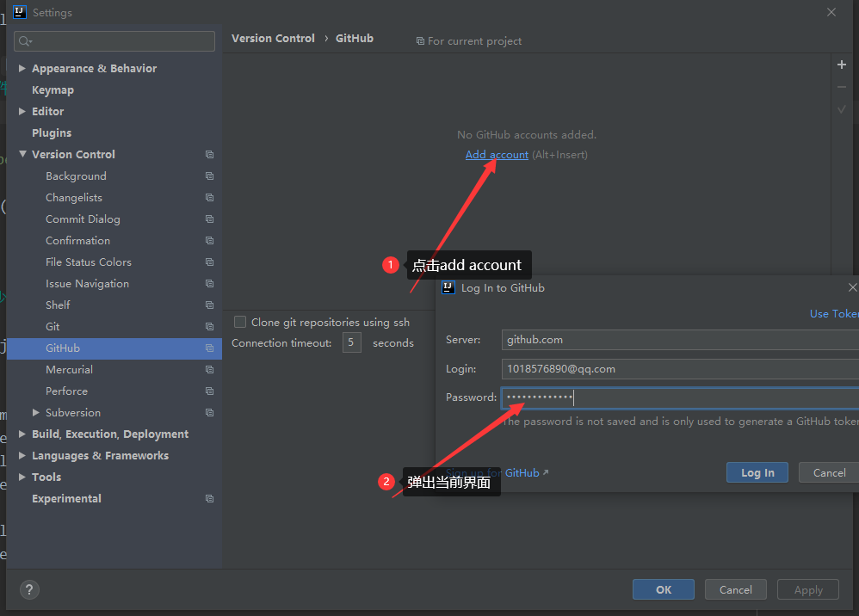The height and width of the screenshot is (616, 859).
Task: Collapse the Version Control tree node
Action: tap(22, 155)
